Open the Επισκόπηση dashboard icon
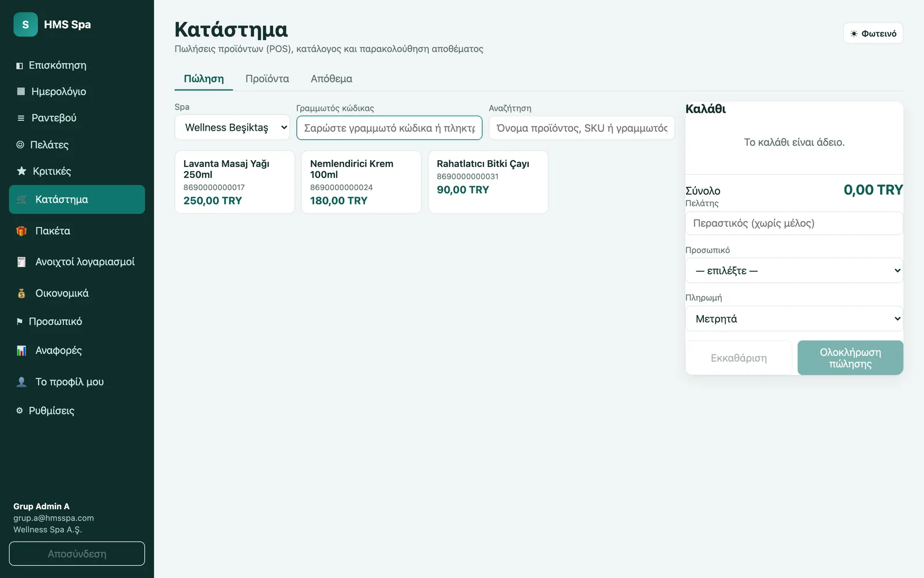Image resolution: width=924 pixels, height=578 pixels. click(20, 66)
